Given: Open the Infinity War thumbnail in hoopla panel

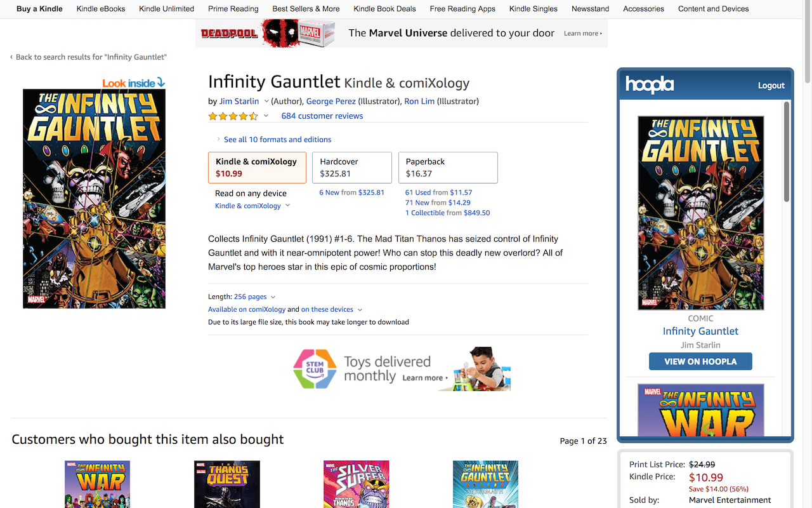Looking at the screenshot, I should click(x=700, y=410).
